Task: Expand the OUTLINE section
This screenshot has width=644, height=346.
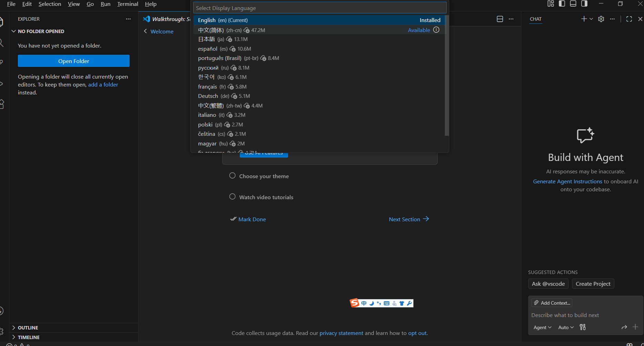Action: (x=28, y=328)
